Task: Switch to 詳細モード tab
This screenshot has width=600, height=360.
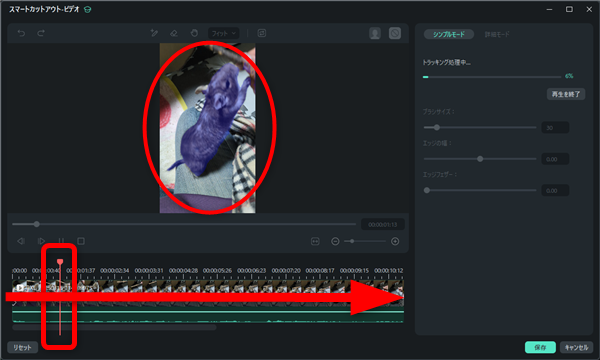Action: 497,34
